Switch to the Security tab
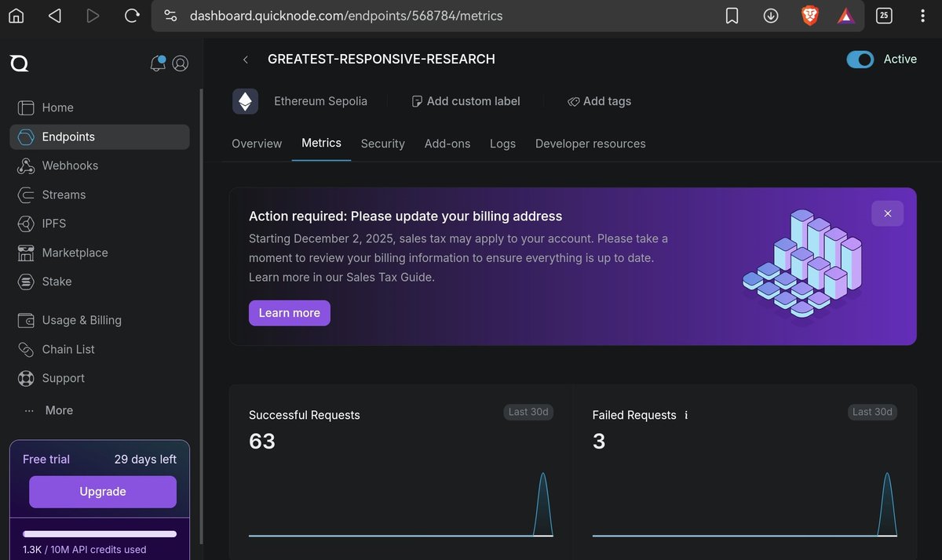 tap(382, 144)
